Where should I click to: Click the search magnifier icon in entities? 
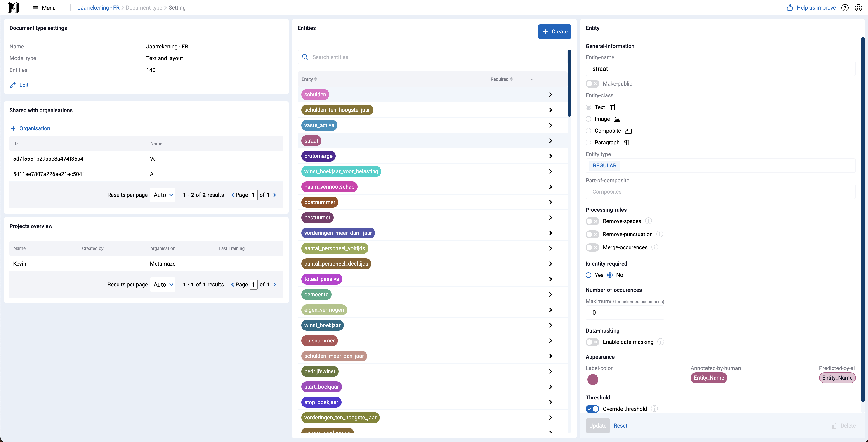click(x=305, y=57)
